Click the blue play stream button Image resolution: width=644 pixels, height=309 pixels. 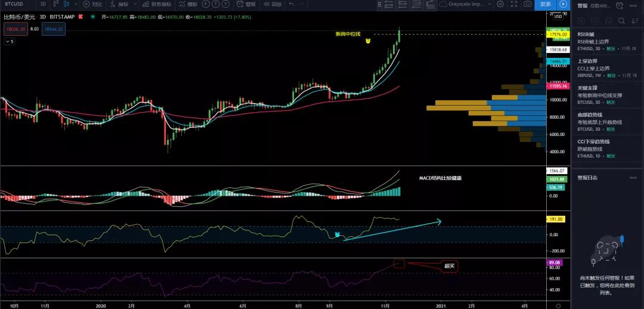coord(563,4)
